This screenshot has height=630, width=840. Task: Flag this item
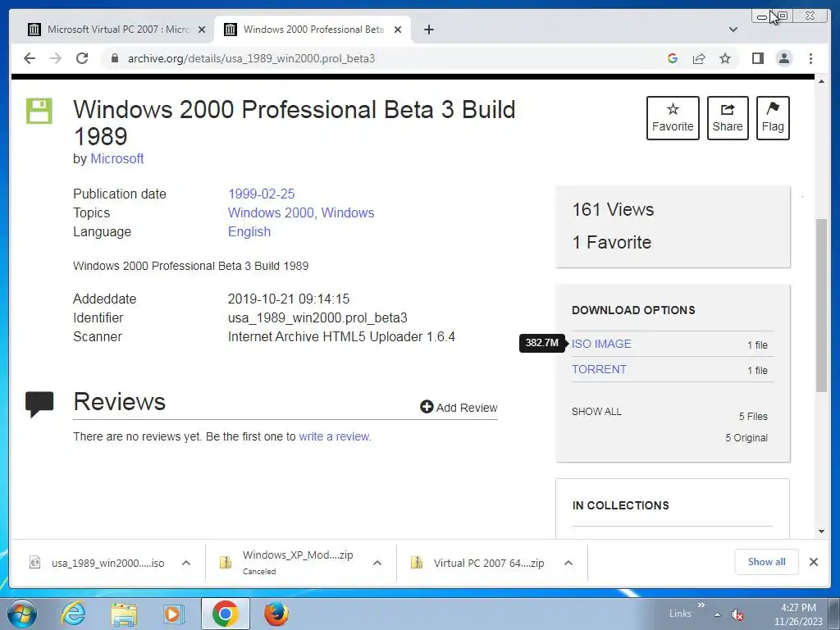[x=773, y=118]
